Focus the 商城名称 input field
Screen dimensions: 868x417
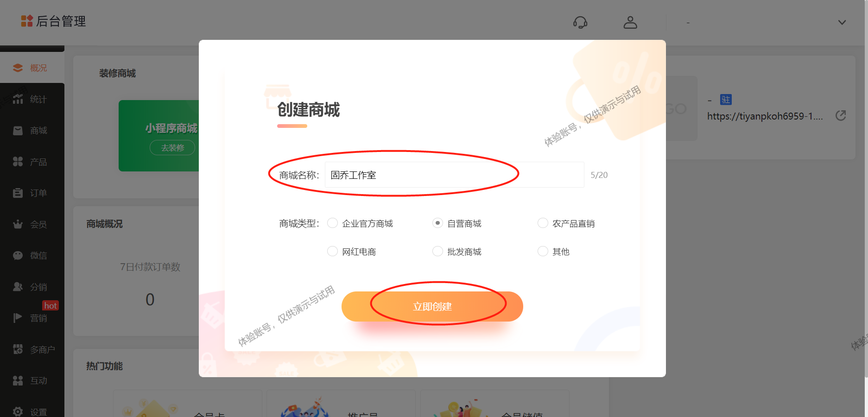click(x=454, y=175)
